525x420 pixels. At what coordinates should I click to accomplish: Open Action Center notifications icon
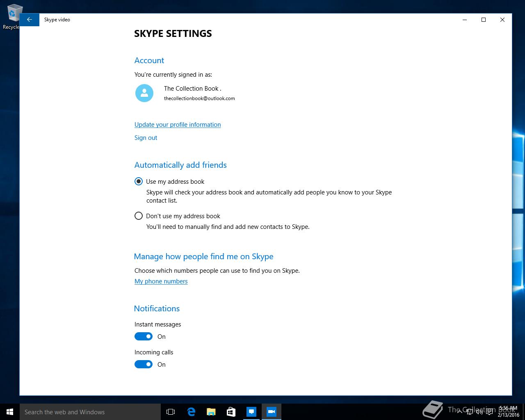tap(489, 412)
